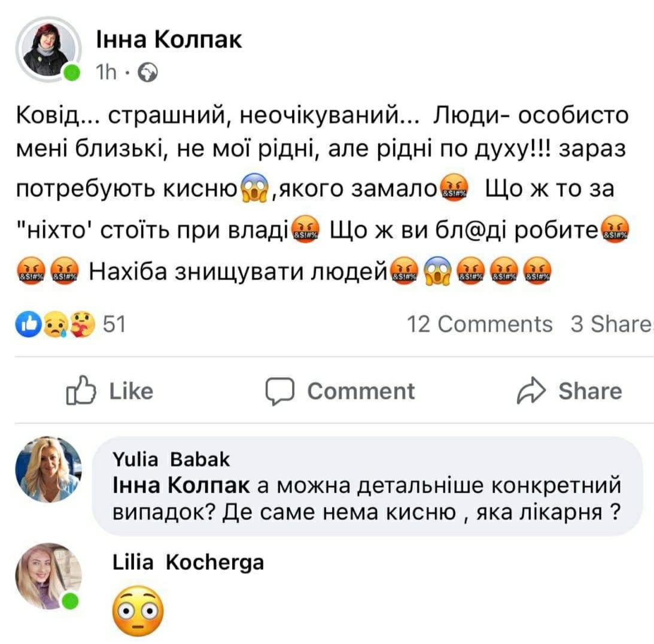Open Yulia Babak's profile picture
Screen dimensions: 654x644
(49, 469)
